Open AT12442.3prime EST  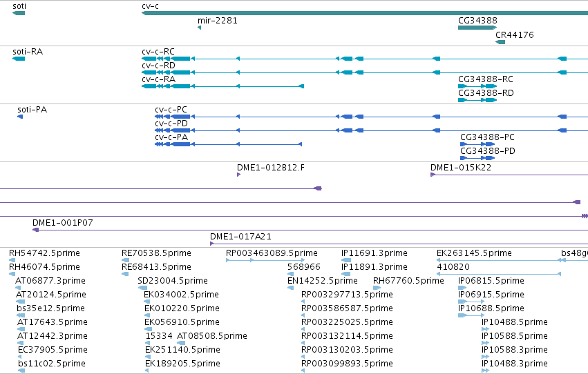[20, 343]
